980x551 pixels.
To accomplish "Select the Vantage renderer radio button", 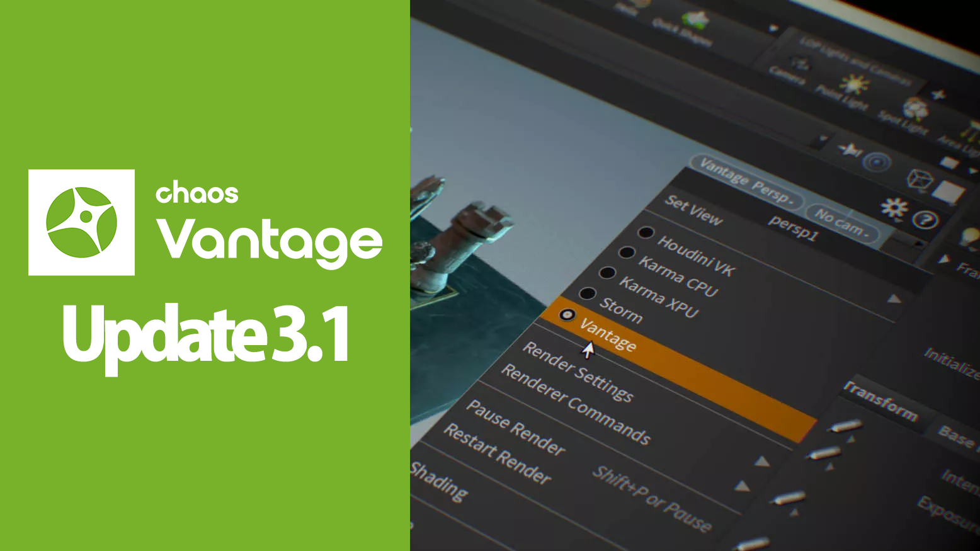I will click(x=568, y=314).
